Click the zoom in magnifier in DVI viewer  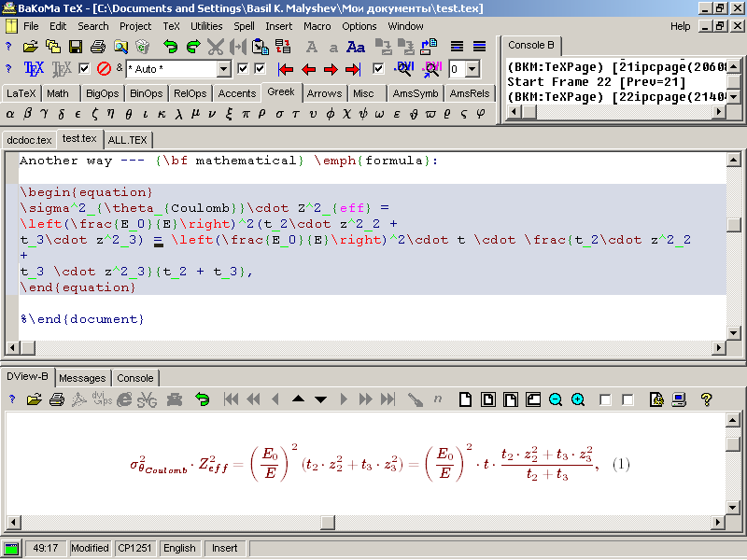[x=578, y=399]
